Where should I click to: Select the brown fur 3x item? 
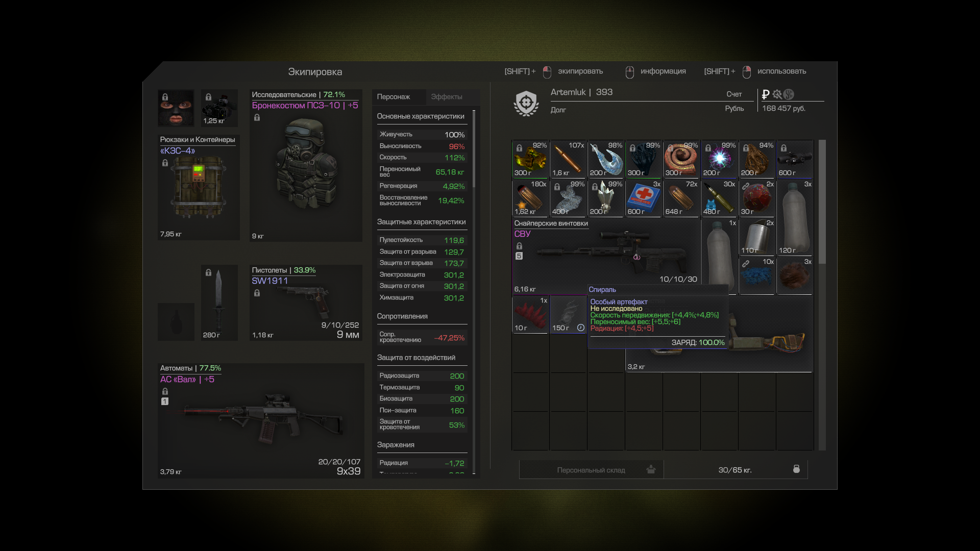(795, 275)
